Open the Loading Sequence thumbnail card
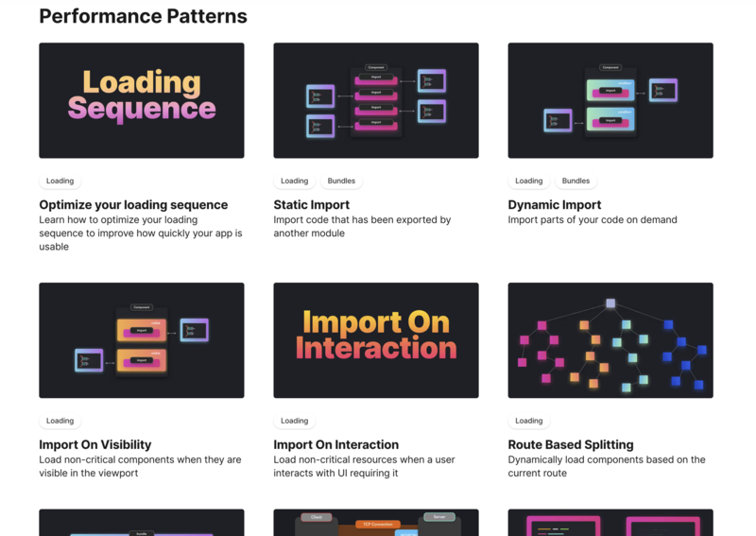Screen dimensions: 756x536 tap(141, 100)
